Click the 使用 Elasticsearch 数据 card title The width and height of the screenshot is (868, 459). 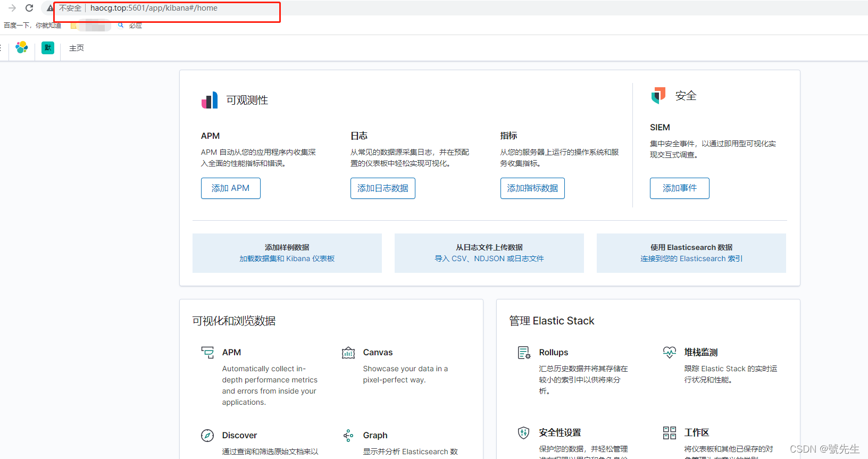click(x=691, y=247)
